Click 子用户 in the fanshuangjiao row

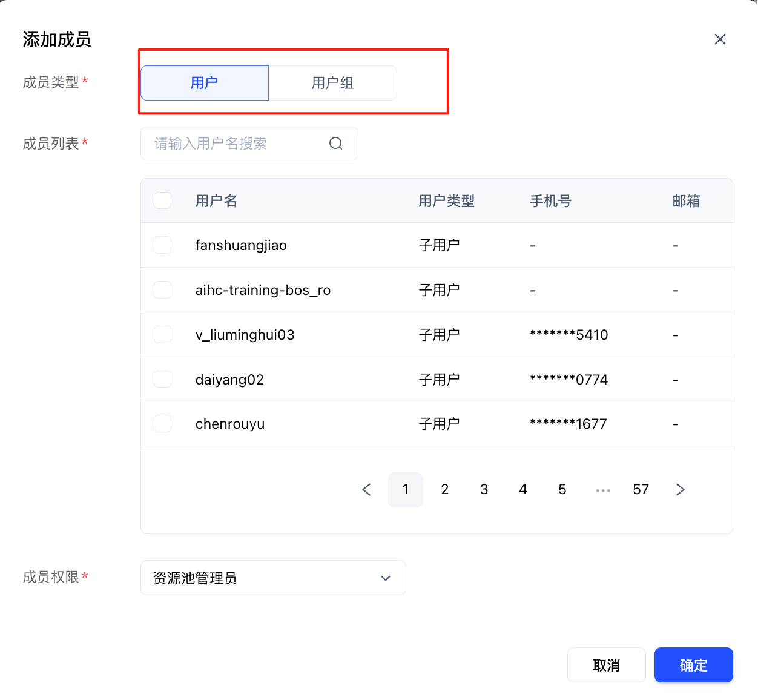pos(440,245)
